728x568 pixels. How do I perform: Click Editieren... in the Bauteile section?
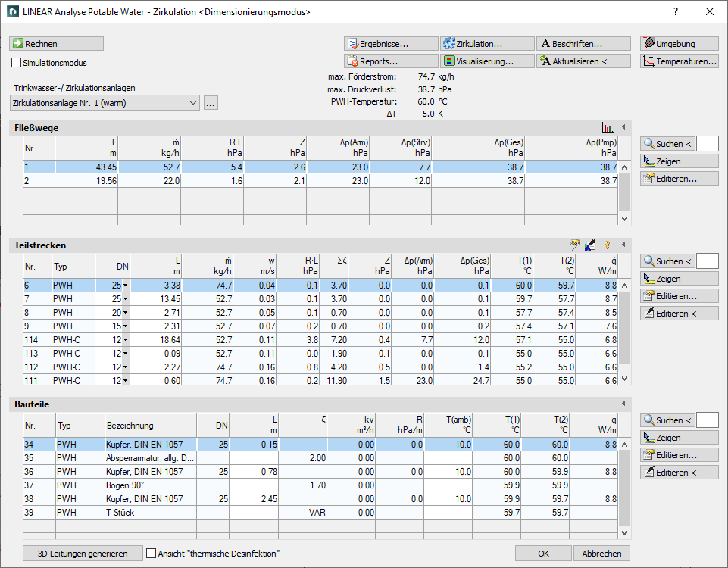680,454
